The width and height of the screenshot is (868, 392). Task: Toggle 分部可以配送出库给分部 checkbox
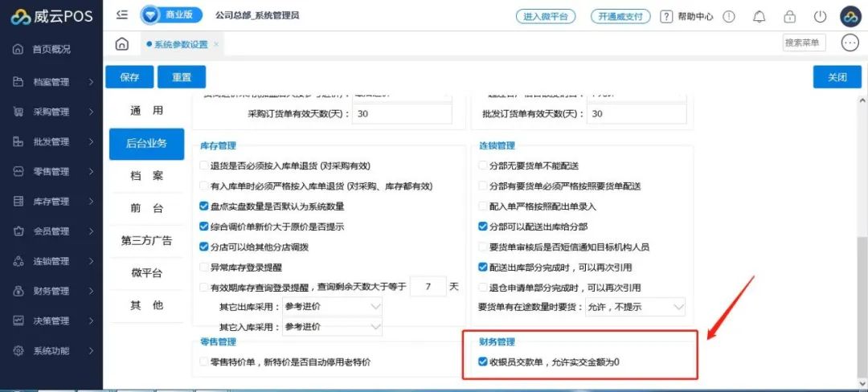coord(483,227)
